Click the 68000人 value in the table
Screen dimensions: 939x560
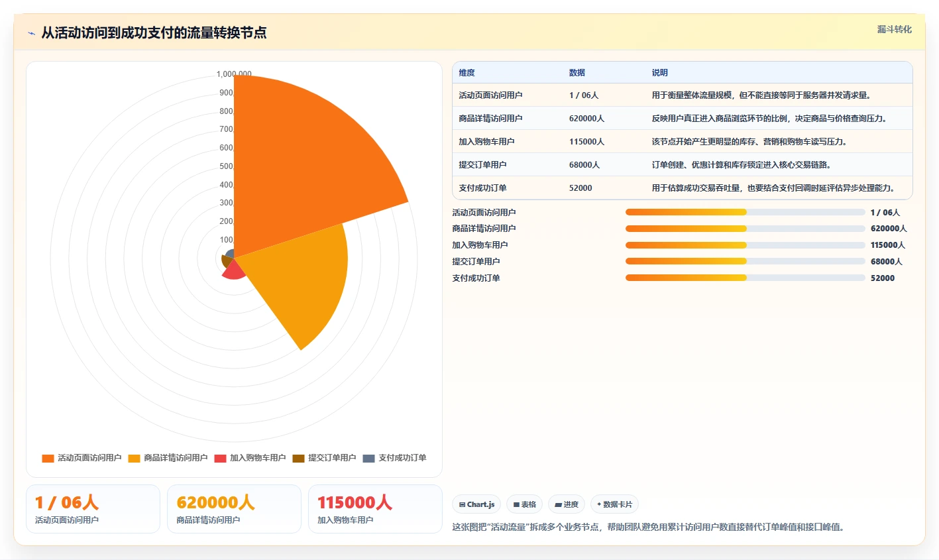coord(584,165)
